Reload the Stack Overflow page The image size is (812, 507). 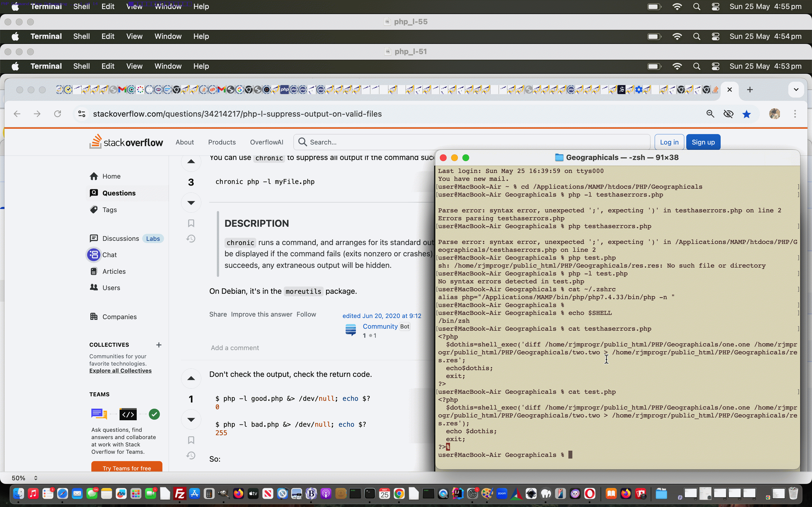pos(58,114)
